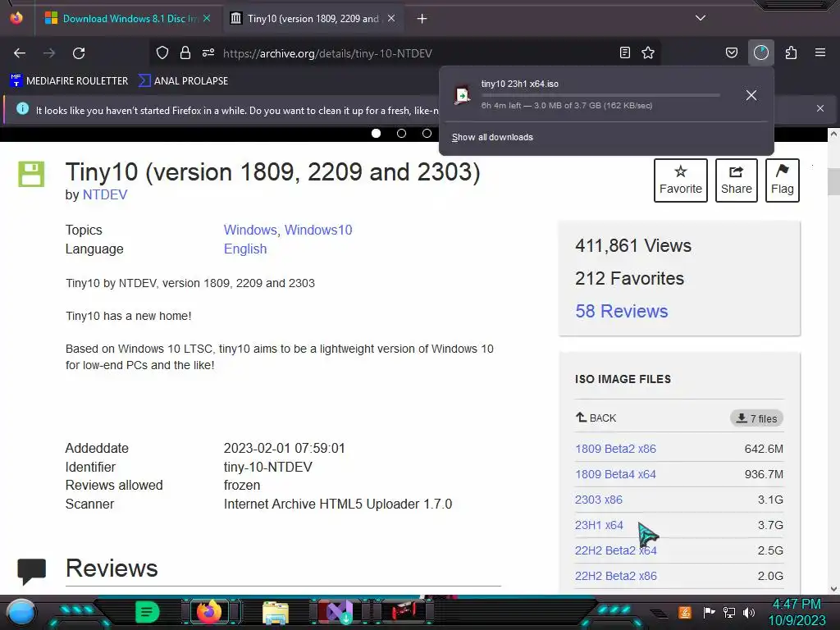
Task: Close the Download Windows 8.1 tab
Action: (207, 18)
